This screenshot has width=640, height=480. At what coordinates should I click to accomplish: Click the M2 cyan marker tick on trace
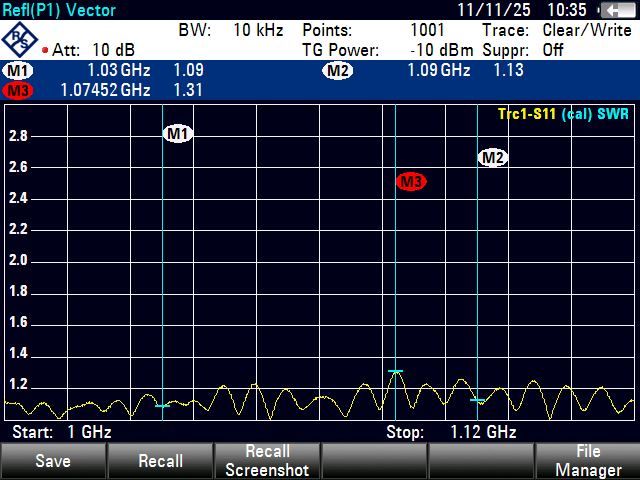(x=477, y=400)
